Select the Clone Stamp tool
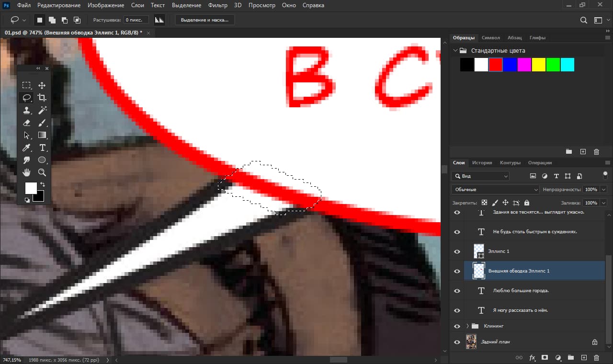This screenshot has width=613, height=364. tap(27, 110)
